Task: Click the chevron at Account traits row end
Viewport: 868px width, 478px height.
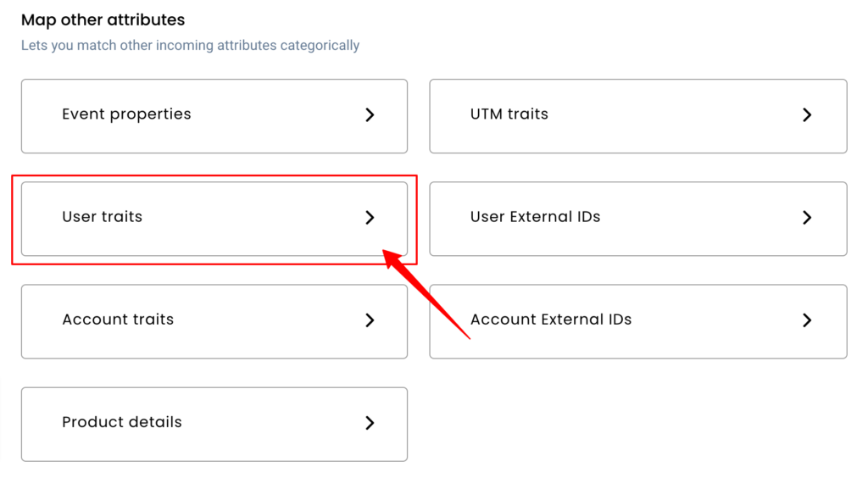Action: (370, 320)
